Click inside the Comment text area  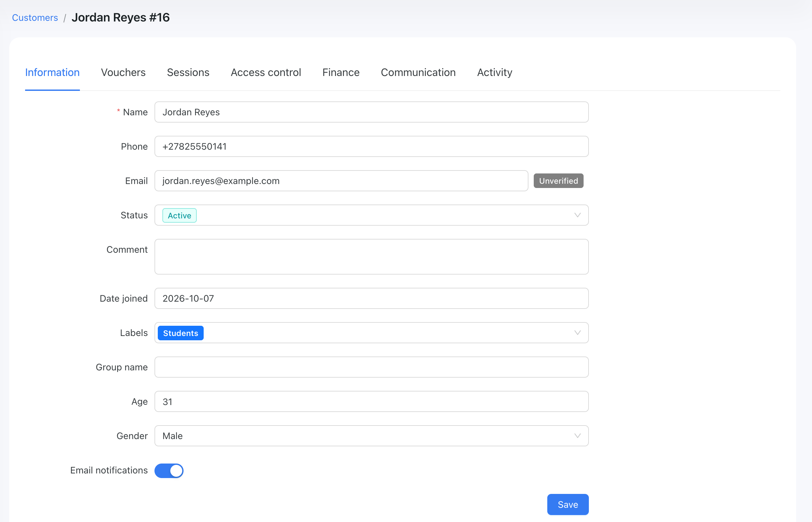(371, 257)
